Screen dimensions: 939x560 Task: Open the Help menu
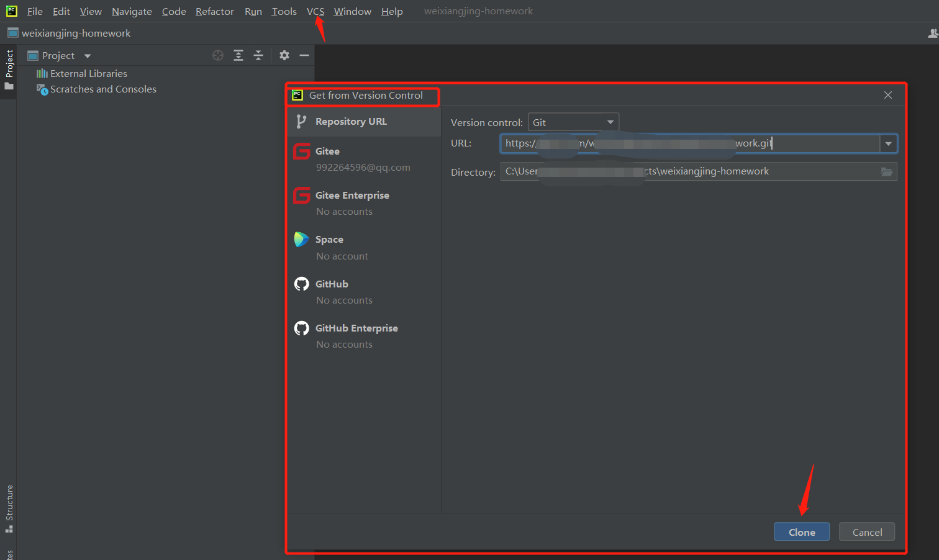[x=392, y=11]
